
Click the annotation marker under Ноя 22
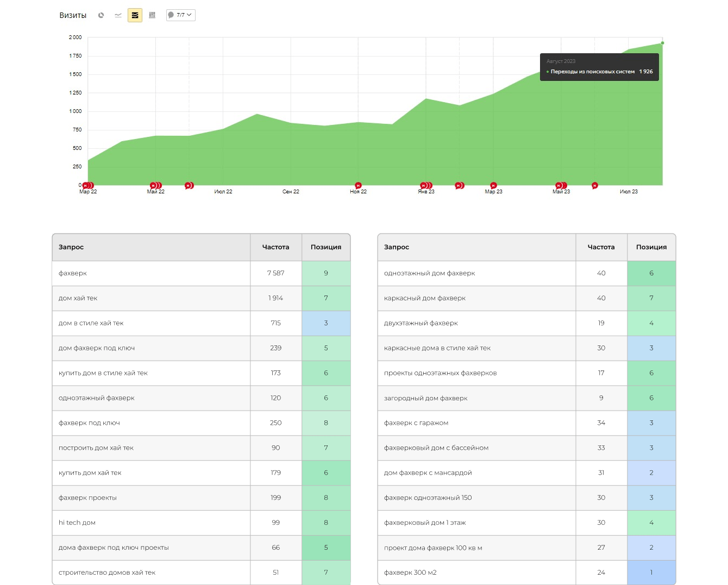tap(358, 186)
